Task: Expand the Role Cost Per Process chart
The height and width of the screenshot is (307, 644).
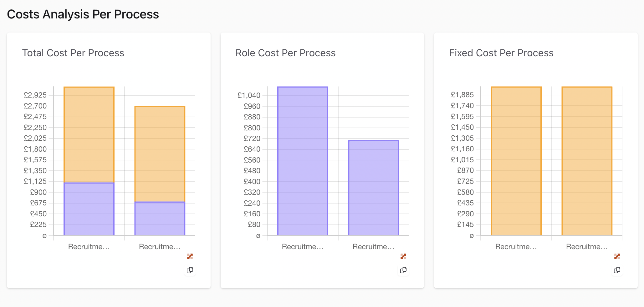Action: pos(403,256)
